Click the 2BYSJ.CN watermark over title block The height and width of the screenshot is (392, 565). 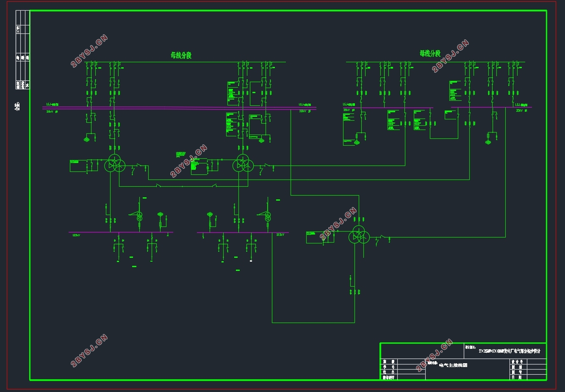pyautogui.click(x=435, y=355)
